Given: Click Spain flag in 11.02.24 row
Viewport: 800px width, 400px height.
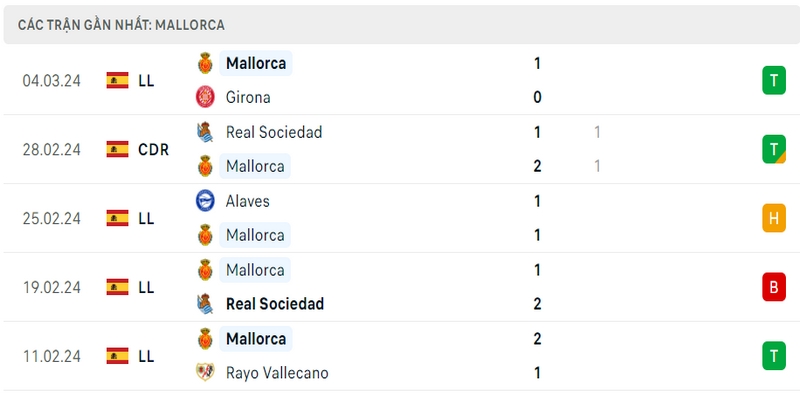Looking at the screenshot, I should (x=117, y=356).
